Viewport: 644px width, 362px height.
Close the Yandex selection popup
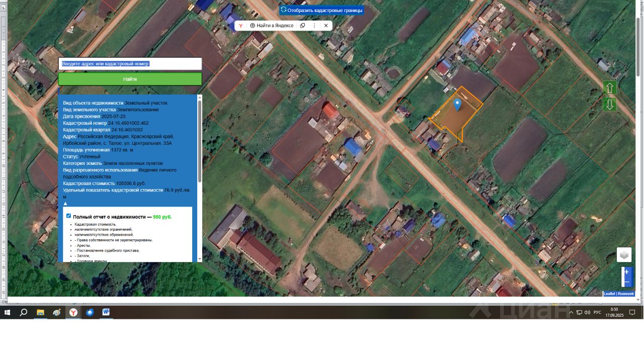pyautogui.click(x=326, y=26)
